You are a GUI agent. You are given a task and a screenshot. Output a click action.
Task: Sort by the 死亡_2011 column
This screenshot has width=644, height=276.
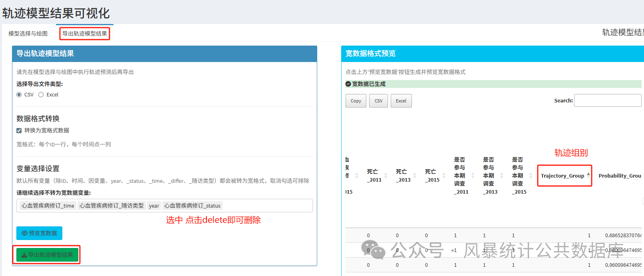375,176
